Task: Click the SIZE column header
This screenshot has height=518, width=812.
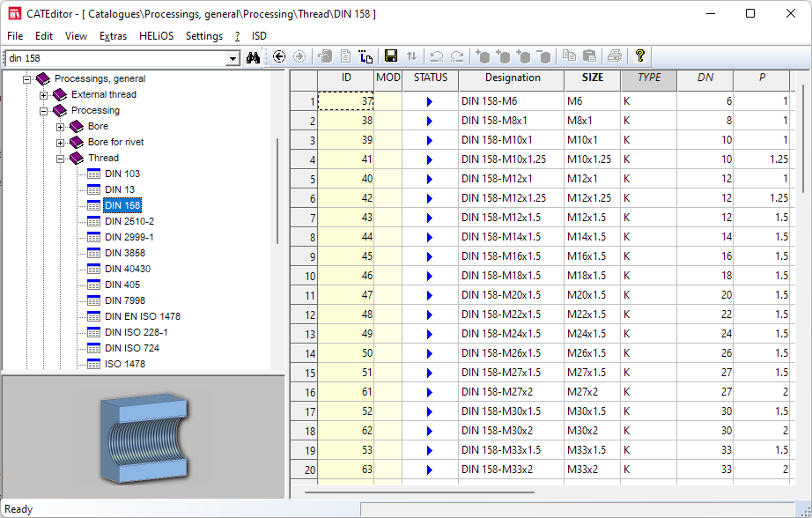Action: pyautogui.click(x=593, y=80)
